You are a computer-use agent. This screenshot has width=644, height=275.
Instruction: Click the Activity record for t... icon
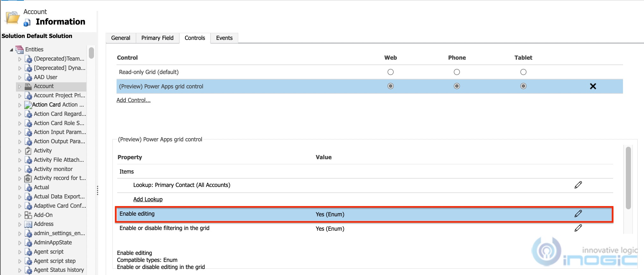click(x=28, y=178)
